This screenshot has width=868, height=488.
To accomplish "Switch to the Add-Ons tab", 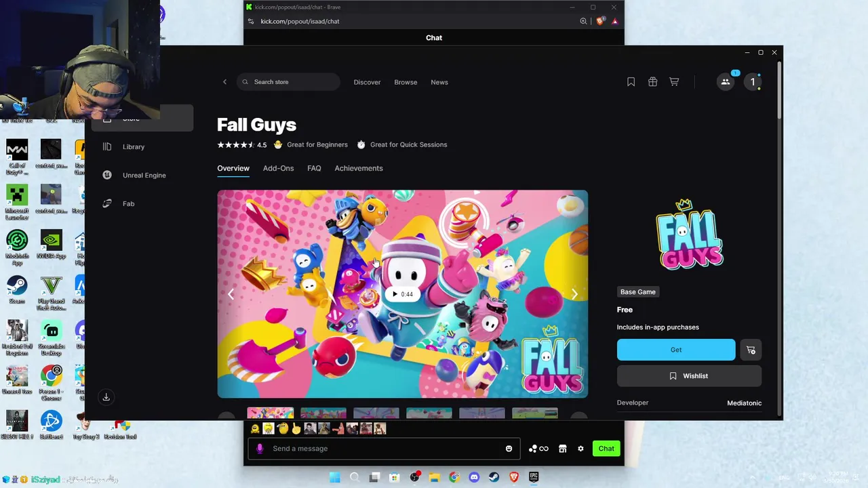I will tap(278, 168).
